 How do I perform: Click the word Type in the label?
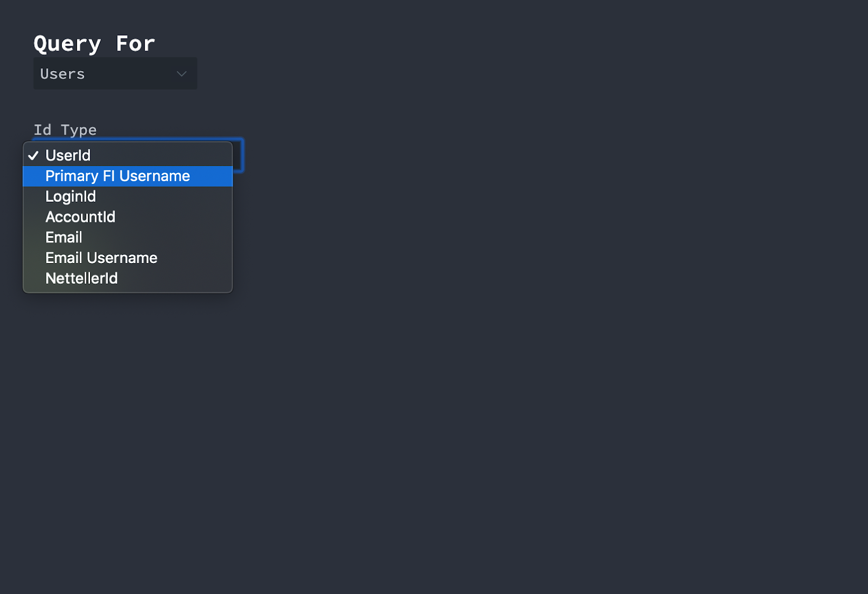point(79,130)
